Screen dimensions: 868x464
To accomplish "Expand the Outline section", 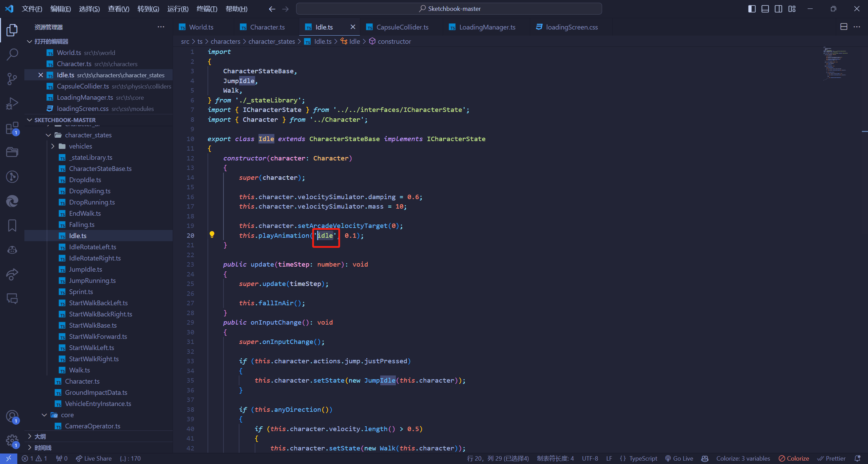I will coord(30,436).
